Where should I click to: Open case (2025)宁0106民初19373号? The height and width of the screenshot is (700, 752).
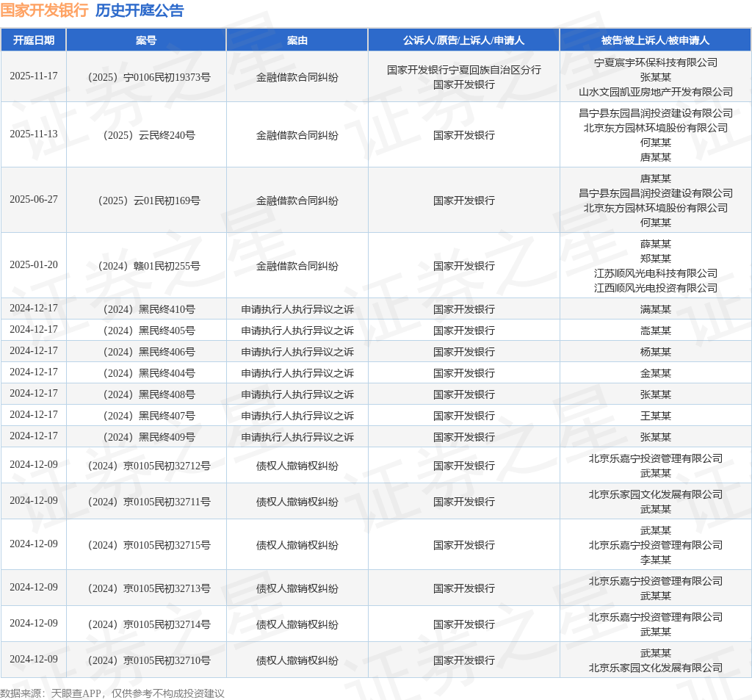click(x=146, y=77)
